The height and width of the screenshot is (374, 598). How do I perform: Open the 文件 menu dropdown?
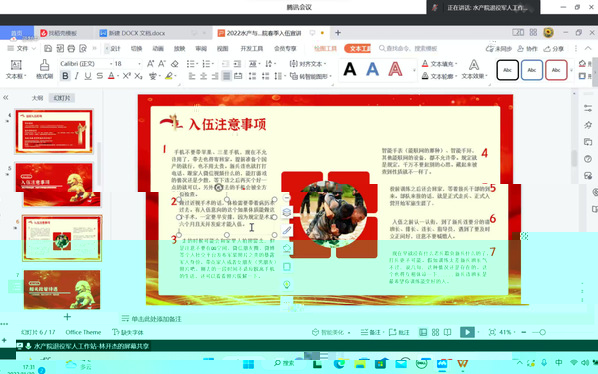click(22, 48)
